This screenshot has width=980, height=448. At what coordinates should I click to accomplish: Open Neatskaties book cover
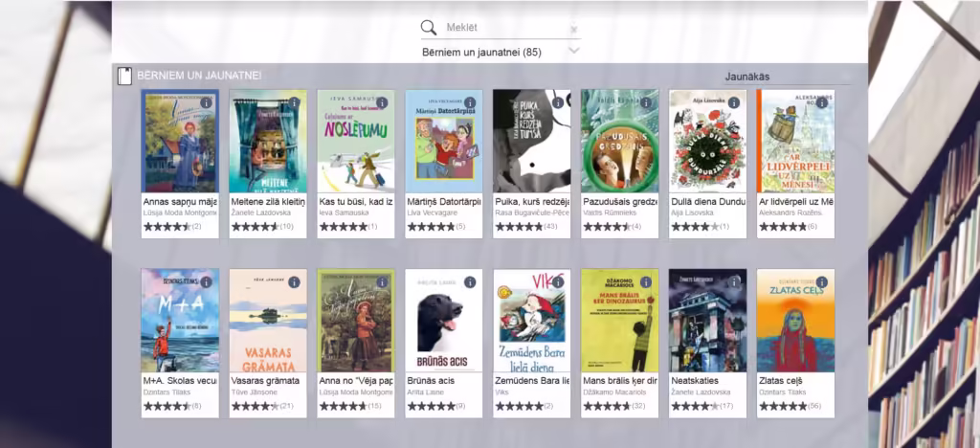pyautogui.click(x=707, y=321)
